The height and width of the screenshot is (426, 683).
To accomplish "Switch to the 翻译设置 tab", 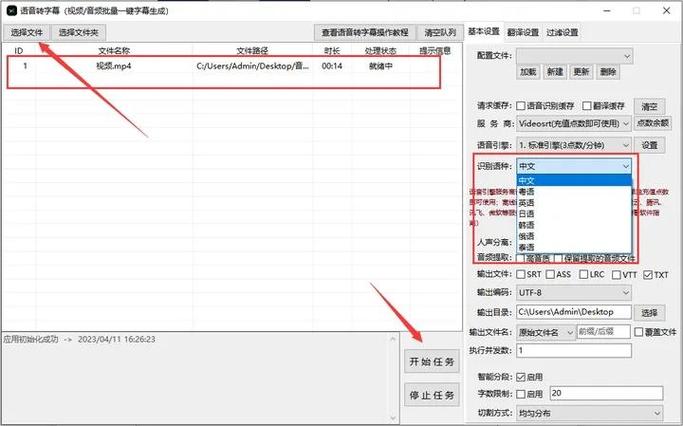I will (x=523, y=33).
